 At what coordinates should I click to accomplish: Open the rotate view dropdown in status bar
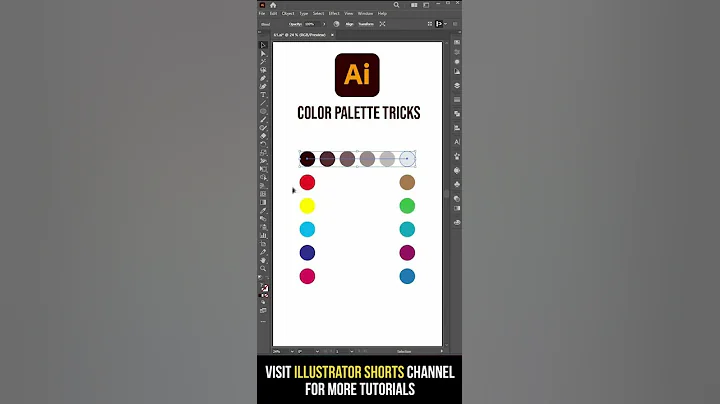pos(317,351)
